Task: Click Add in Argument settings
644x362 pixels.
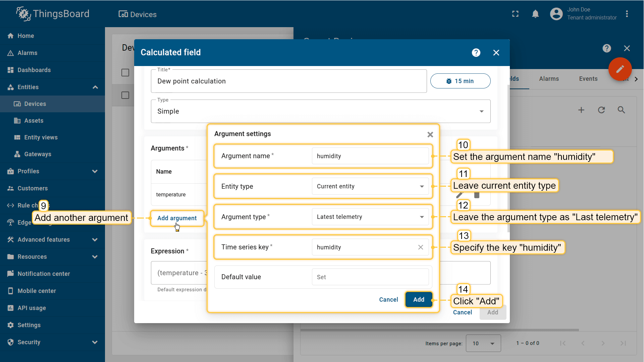Action: (419, 300)
